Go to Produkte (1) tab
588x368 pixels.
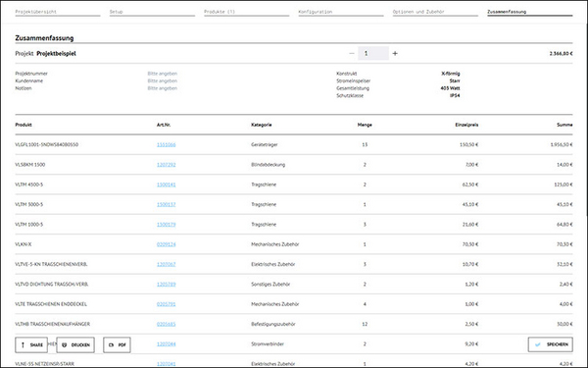247,12
